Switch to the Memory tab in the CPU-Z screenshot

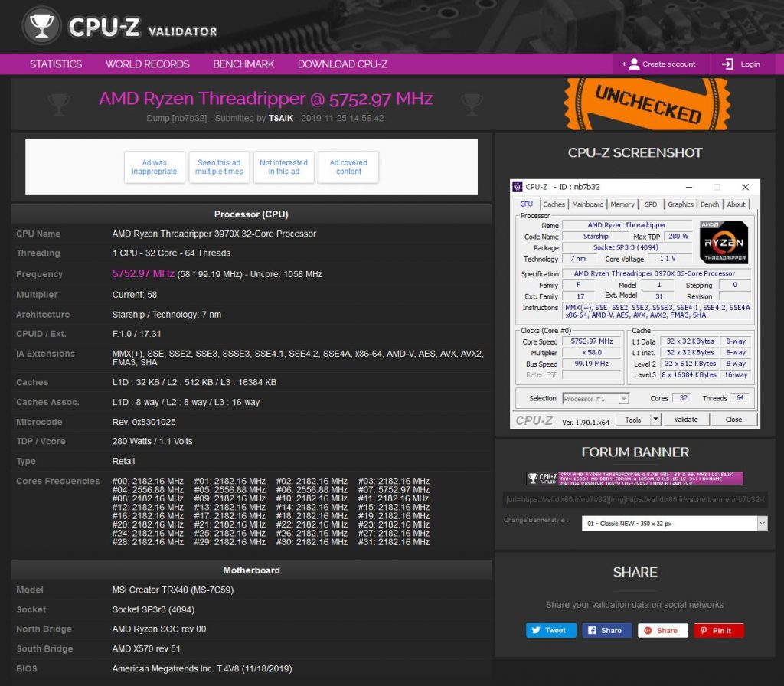click(622, 204)
